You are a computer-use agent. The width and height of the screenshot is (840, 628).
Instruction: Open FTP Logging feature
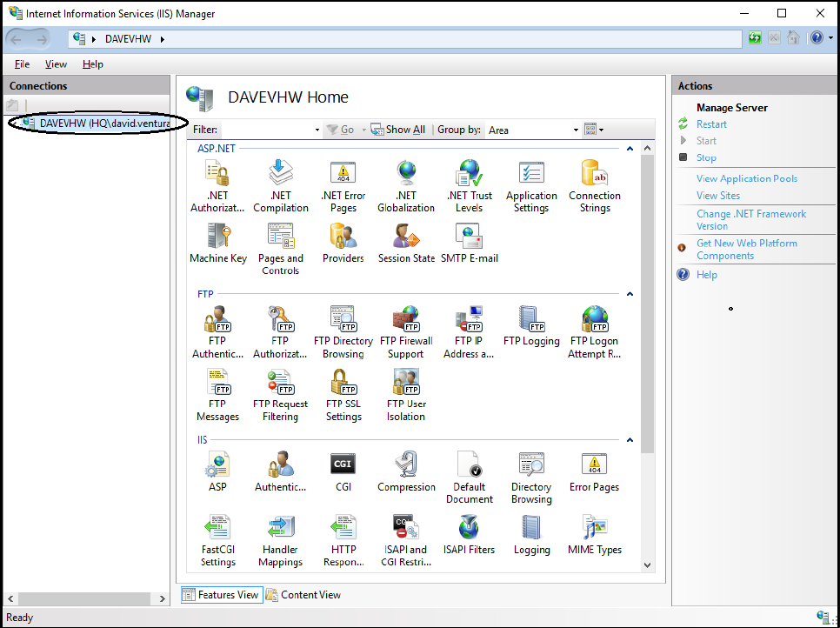(x=531, y=326)
